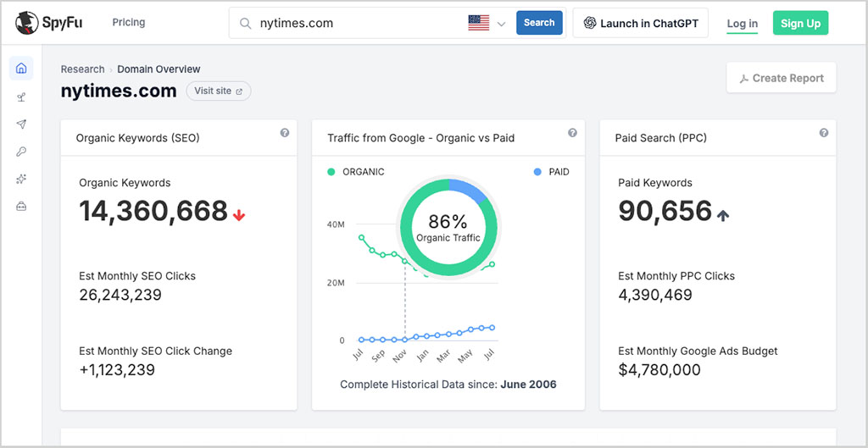Click the 14,360,668 organic keywords value
The height and width of the screenshot is (448, 868).
[153, 211]
